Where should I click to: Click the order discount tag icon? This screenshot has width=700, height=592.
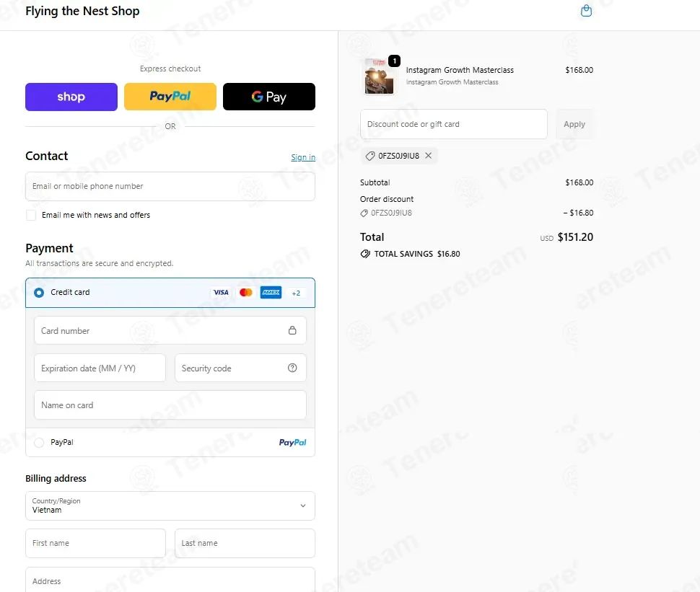pyautogui.click(x=364, y=213)
